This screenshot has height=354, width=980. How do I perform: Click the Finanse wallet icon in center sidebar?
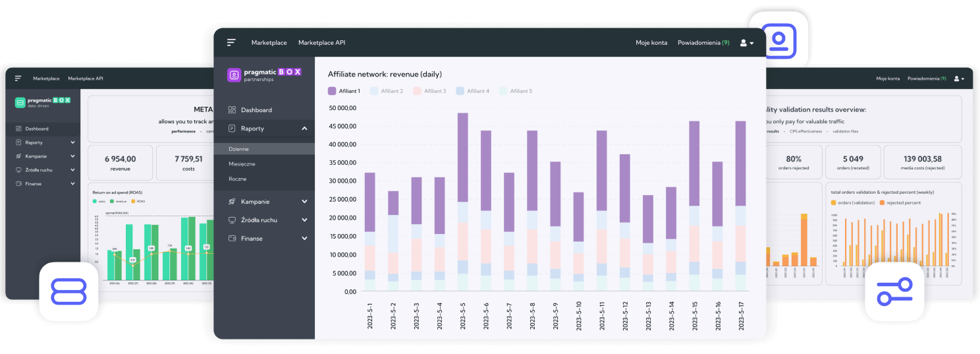pyautogui.click(x=232, y=239)
